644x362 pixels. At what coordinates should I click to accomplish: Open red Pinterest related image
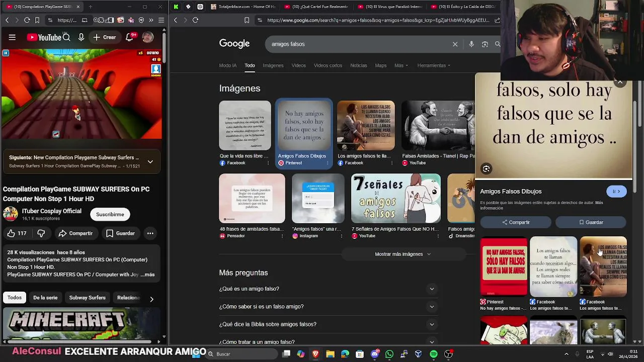(504, 266)
